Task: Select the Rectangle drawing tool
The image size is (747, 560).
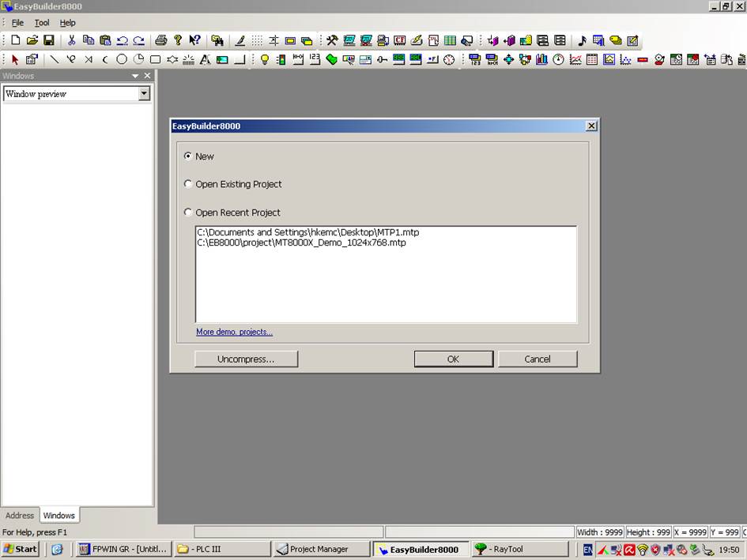Action: [155, 59]
